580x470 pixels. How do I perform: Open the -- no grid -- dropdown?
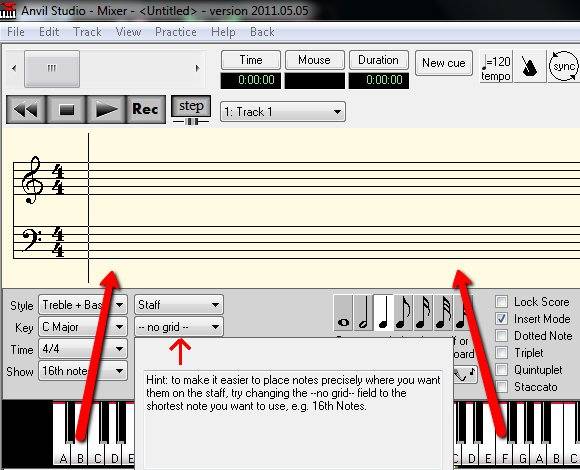179,327
